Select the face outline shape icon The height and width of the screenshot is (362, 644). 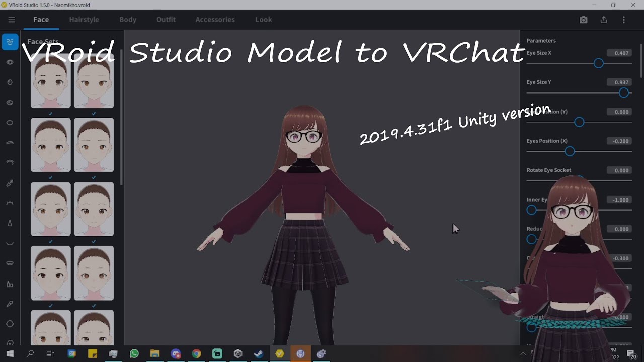point(10,324)
